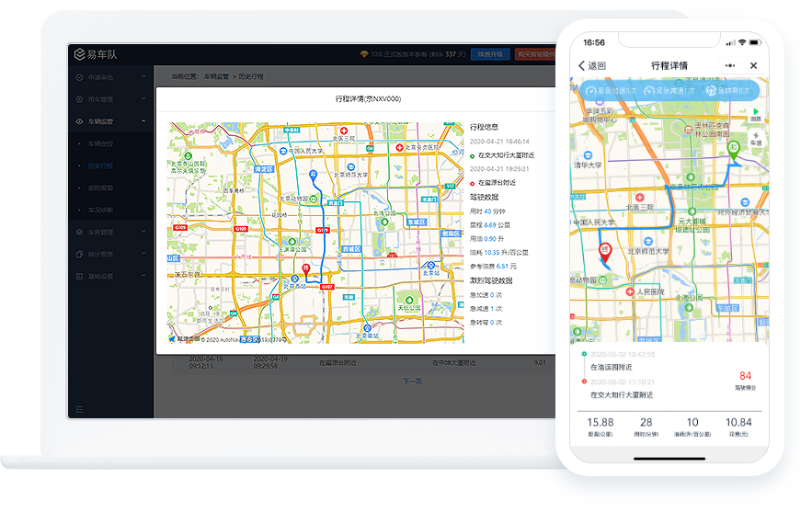This screenshot has width=812, height=513.
Task: Click the 用车管理 sidebar icon
Action: tap(79, 99)
